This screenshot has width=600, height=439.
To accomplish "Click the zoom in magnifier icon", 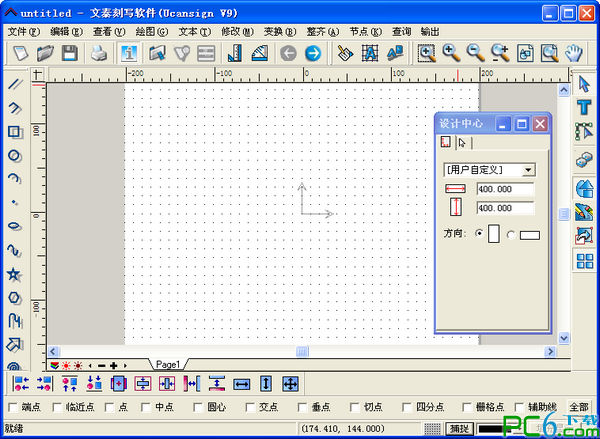I will point(451,53).
